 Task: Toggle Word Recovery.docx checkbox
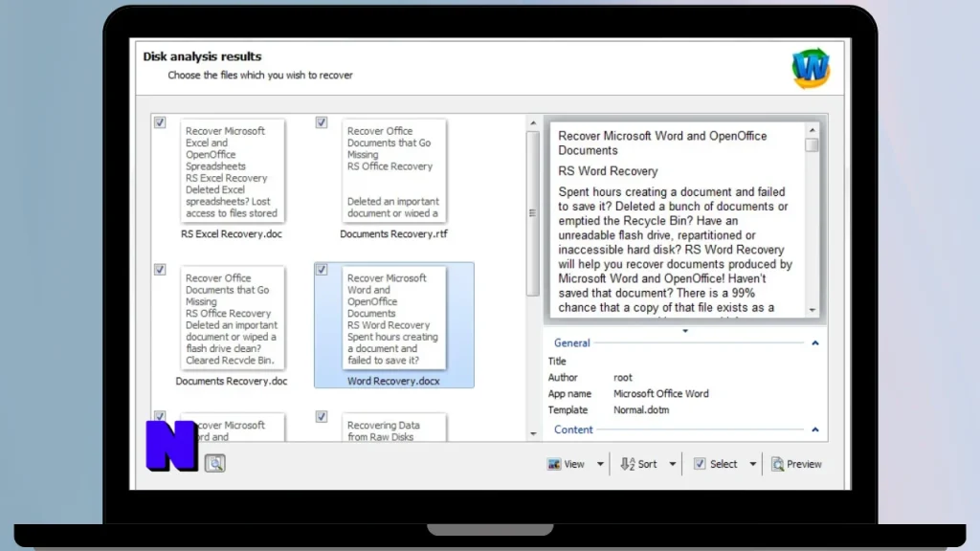pos(322,269)
